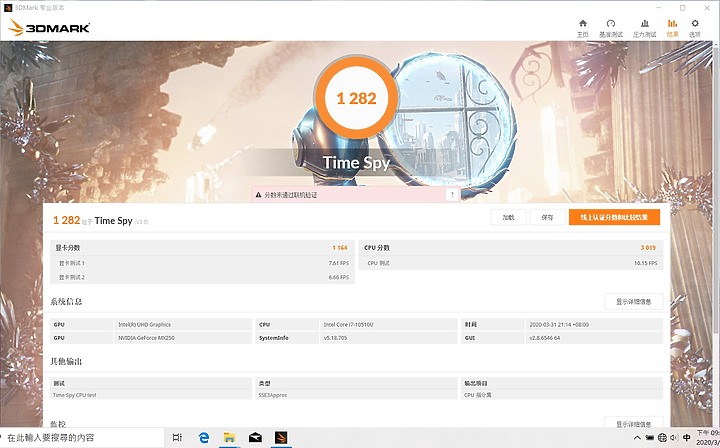
Task: Click the SSE3Approx type value
Action: pyautogui.click(x=273, y=395)
